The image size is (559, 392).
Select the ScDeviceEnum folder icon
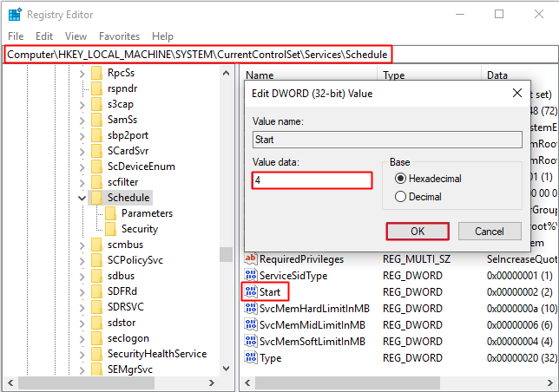(96, 167)
